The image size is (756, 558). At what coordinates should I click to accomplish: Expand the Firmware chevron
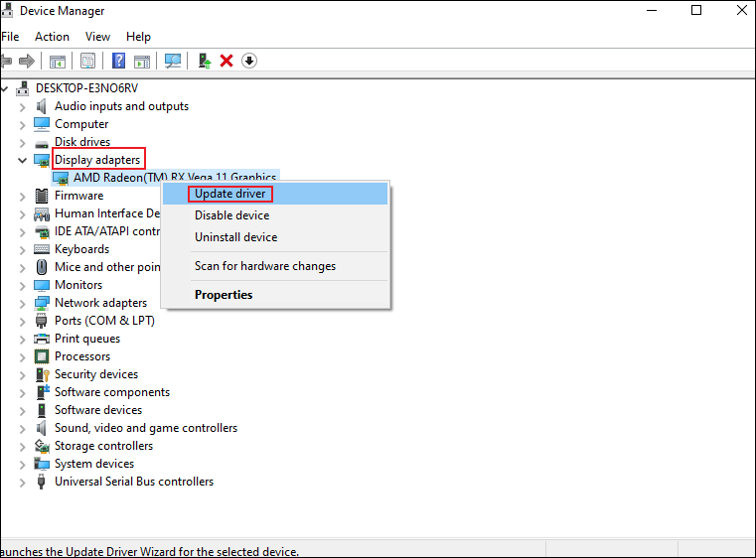(x=22, y=197)
